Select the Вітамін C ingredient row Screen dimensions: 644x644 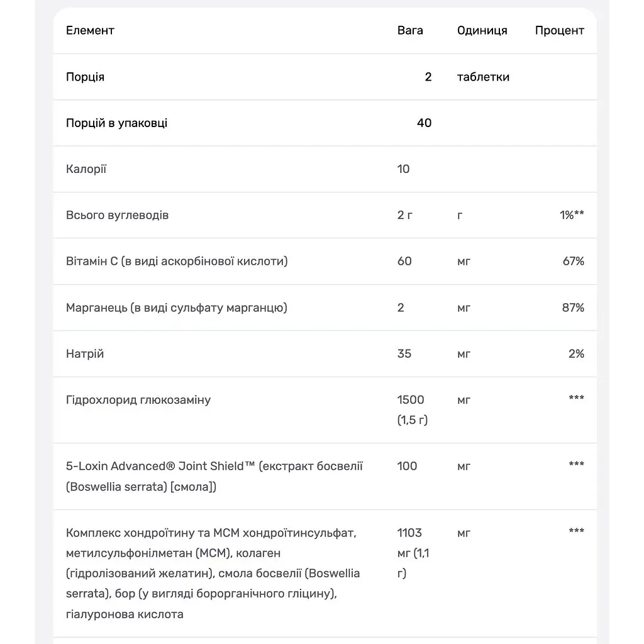(x=325, y=261)
